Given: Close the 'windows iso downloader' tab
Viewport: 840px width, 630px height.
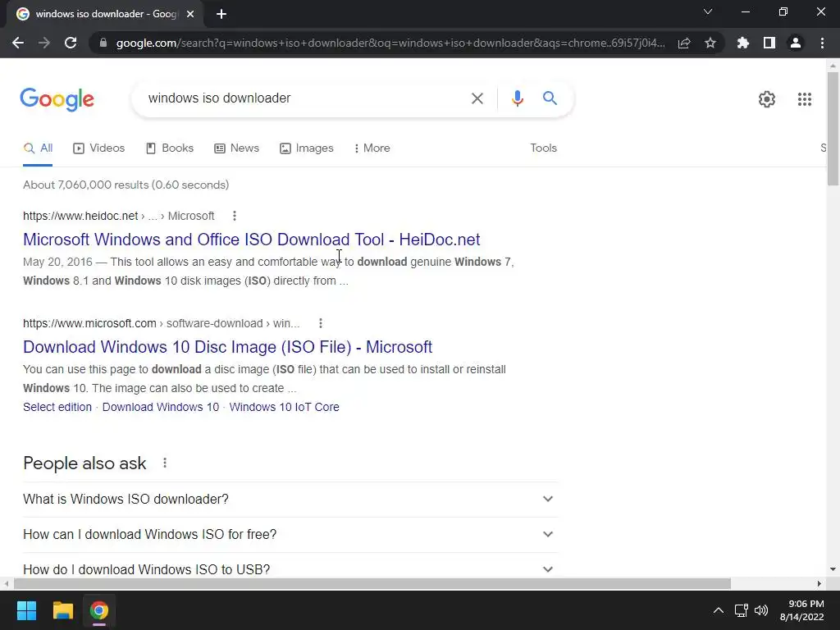Looking at the screenshot, I should pos(190,14).
